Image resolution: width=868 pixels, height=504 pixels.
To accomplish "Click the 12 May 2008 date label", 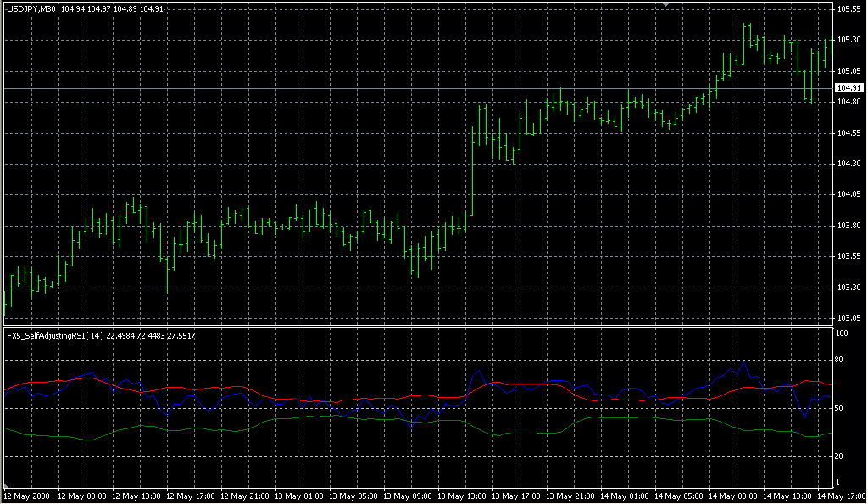I will pyautogui.click(x=27, y=496).
